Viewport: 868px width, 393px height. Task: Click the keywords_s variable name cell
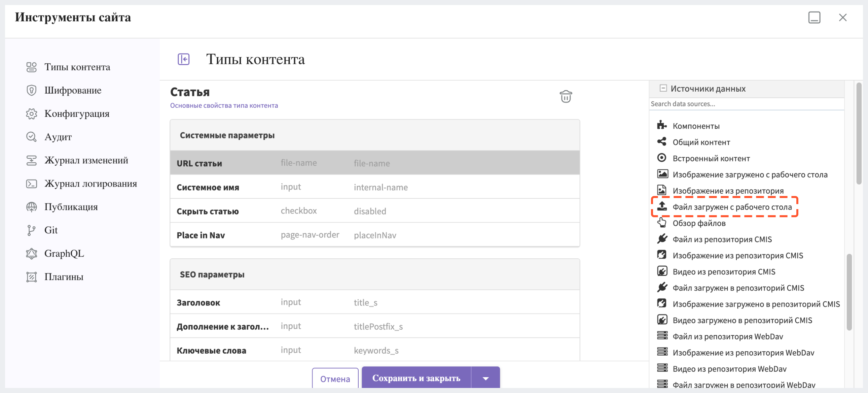tap(376, 351)
